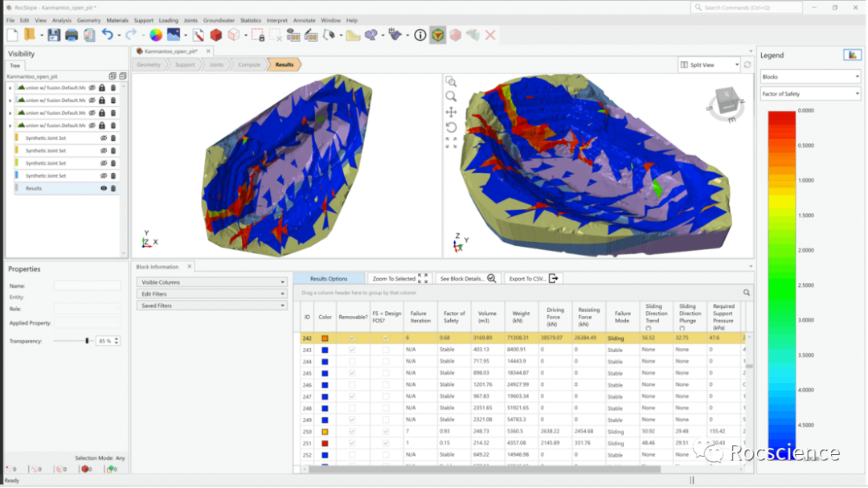The width and height of the screenshot is (868, 488).
Task: Toggle visibility eye of Results layer
Action: pyautogui.click(x=103, y=188)
